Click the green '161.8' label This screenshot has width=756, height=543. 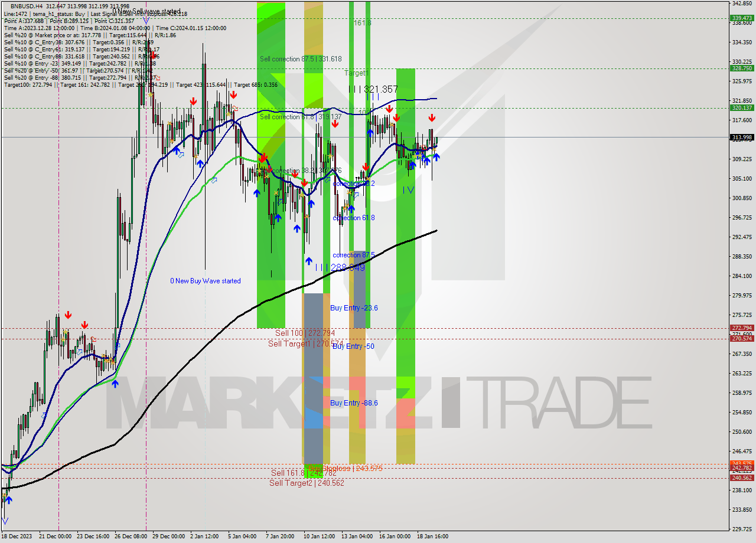pos(362,22)
